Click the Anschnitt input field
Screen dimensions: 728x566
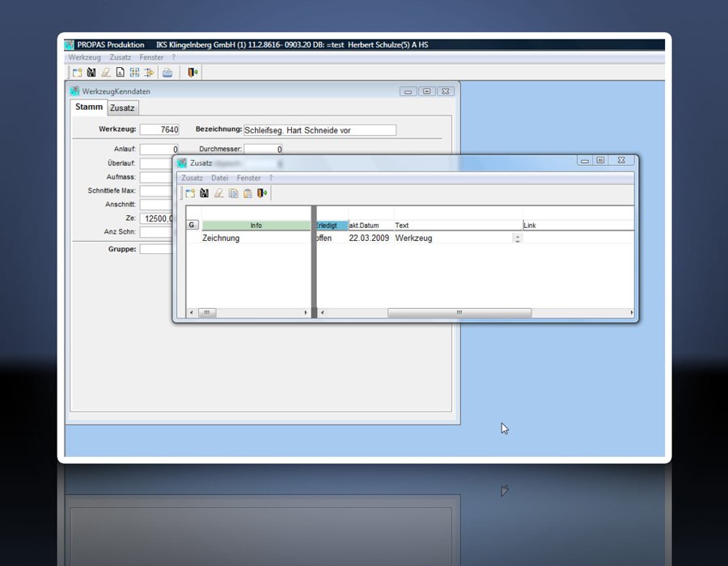click(x=156, y=204)
